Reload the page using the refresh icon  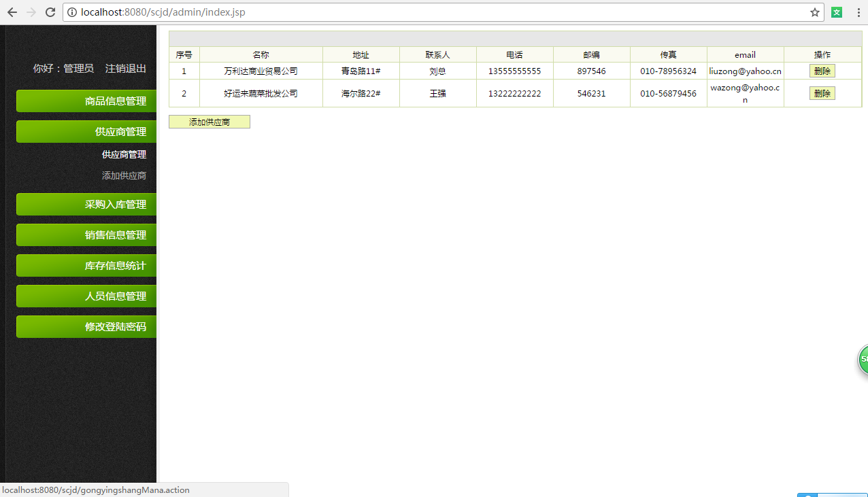(x=50, y=12)
